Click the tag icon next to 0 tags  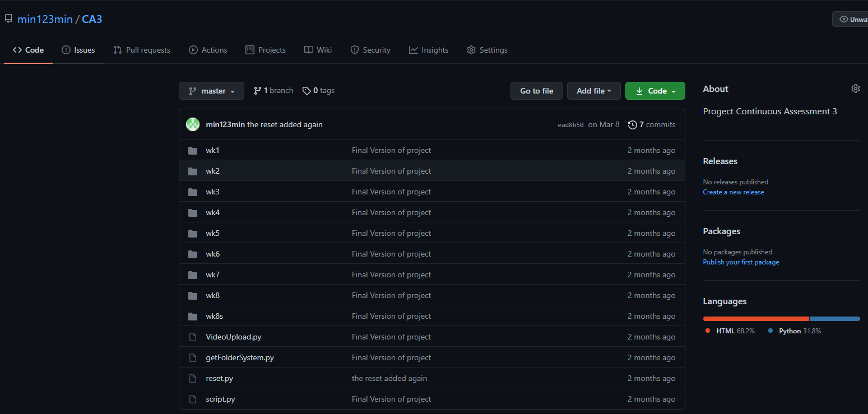(307, 91)
